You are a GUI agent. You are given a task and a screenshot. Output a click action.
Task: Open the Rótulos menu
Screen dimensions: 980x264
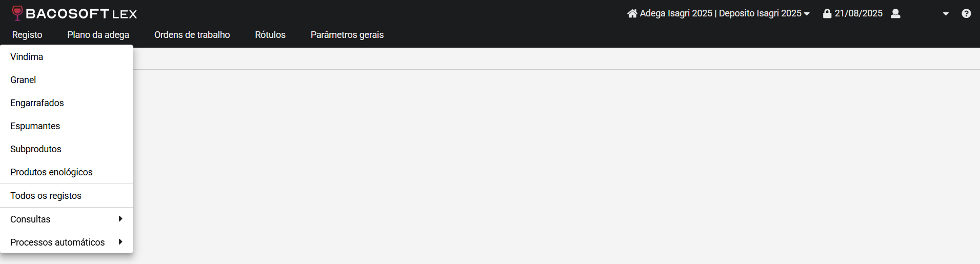270,35
